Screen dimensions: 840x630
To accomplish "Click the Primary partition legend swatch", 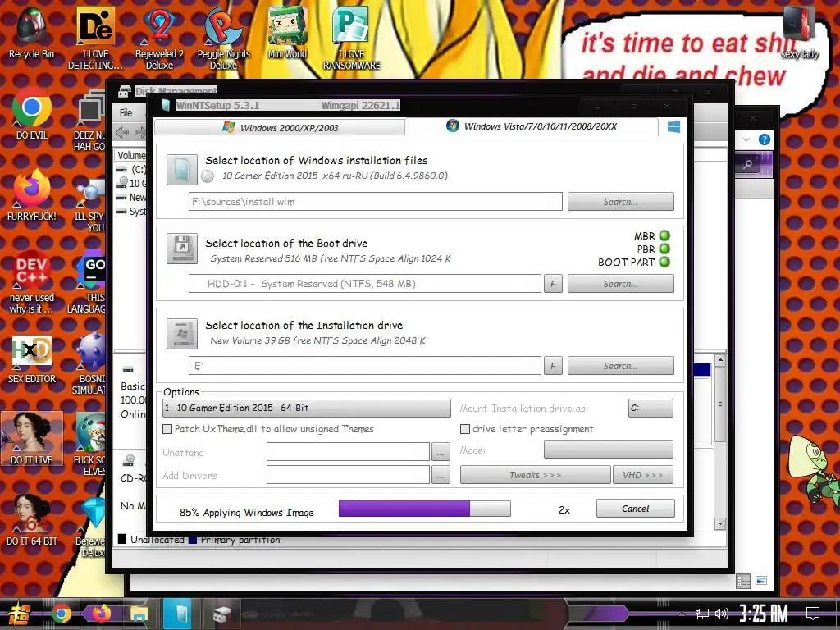I will [193, 540].
